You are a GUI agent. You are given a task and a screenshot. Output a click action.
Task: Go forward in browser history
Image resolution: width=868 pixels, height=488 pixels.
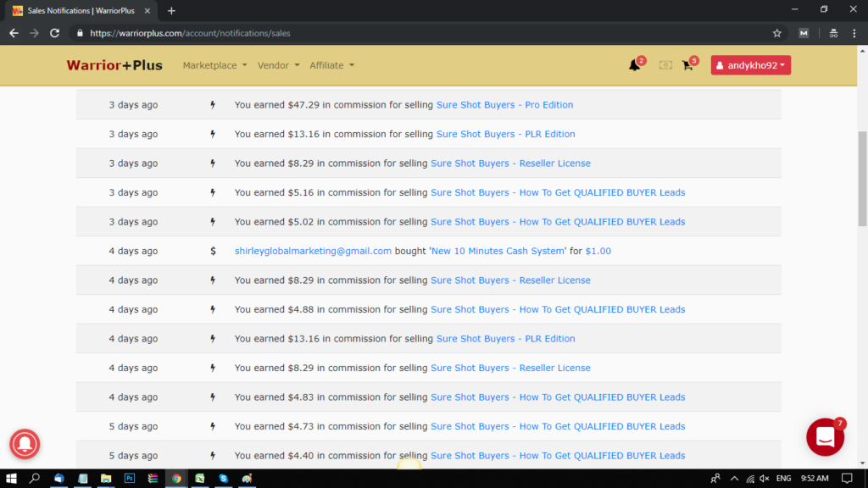pyautogui.click(x=34, y=33)
